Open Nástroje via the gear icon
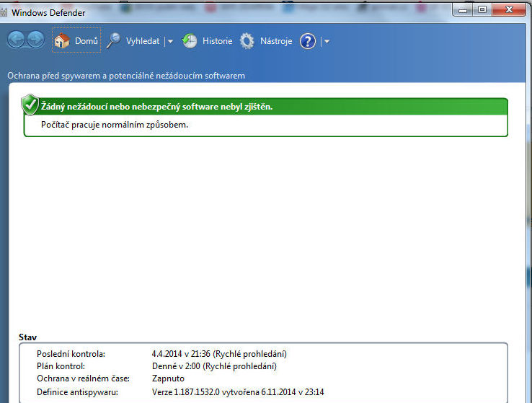532x403 pixels. pyautogui.click(x=247, y=41)
